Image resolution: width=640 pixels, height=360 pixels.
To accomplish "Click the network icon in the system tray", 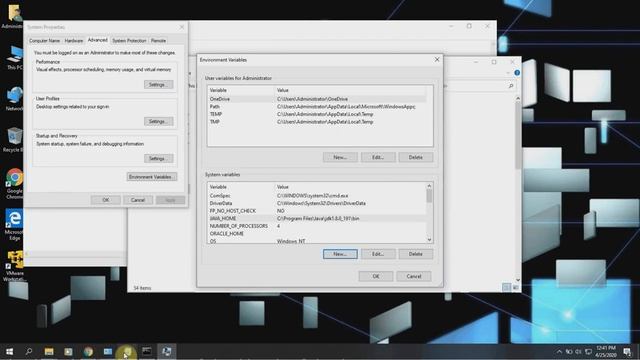I will [588, 351].
